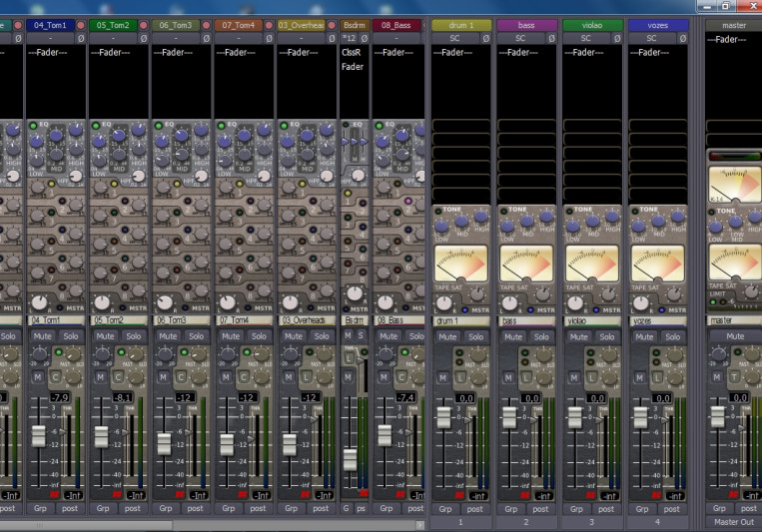Open the *12 input selector on Bsdrm
This screenshot has height=532, width=762.
tap(349, 38)
